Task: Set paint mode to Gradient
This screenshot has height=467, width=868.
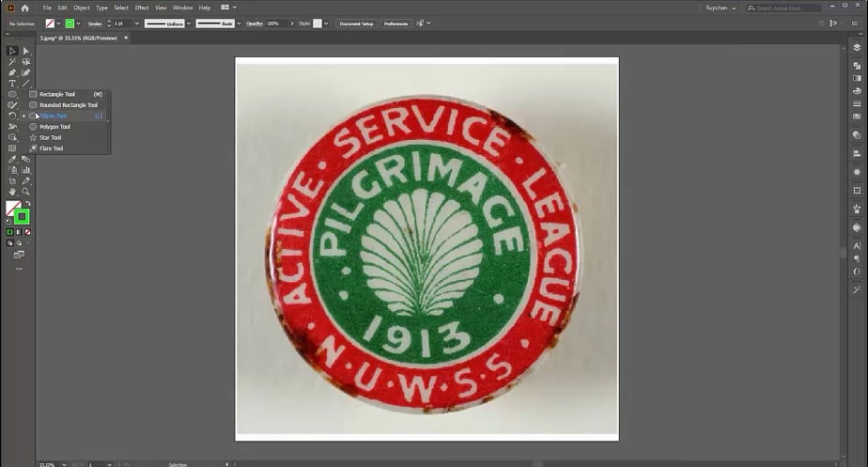Action: click(19, 232)
